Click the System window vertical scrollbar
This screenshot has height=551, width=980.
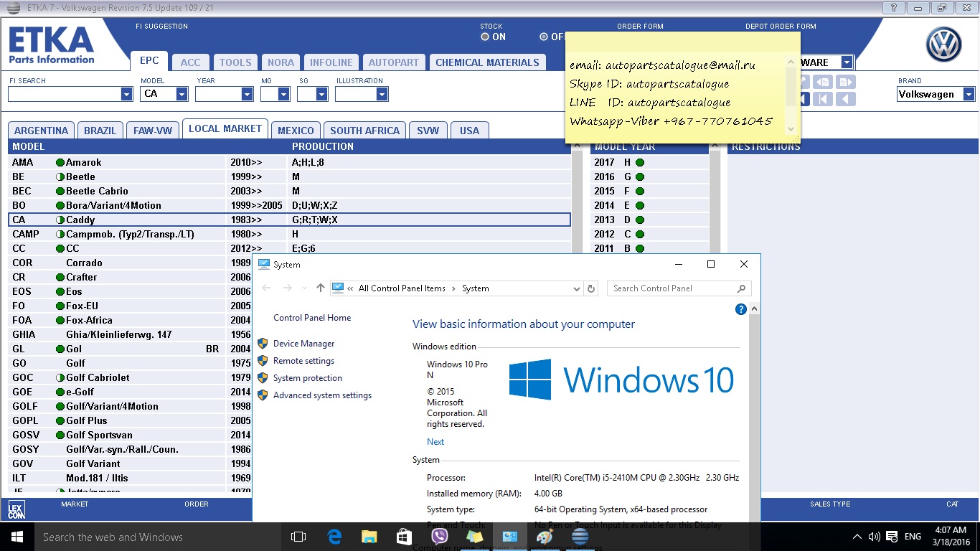point(754,412)
